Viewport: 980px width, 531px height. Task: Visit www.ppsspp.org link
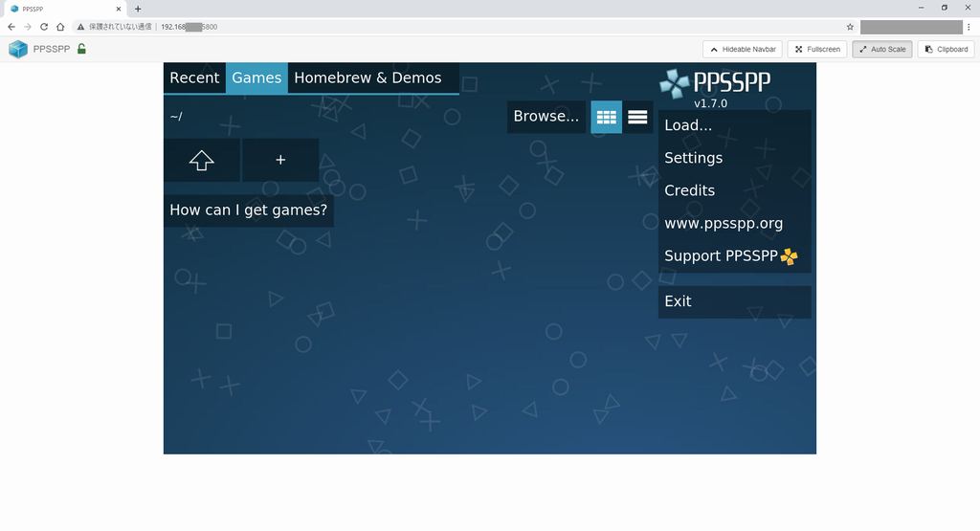pyautogui.click(x=734, y=224)
